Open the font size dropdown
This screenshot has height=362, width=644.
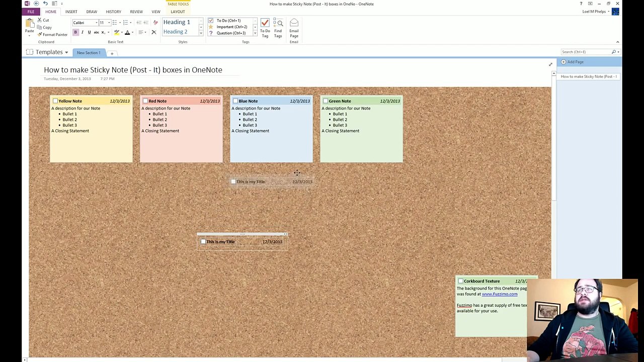click(x=109, y=23)
